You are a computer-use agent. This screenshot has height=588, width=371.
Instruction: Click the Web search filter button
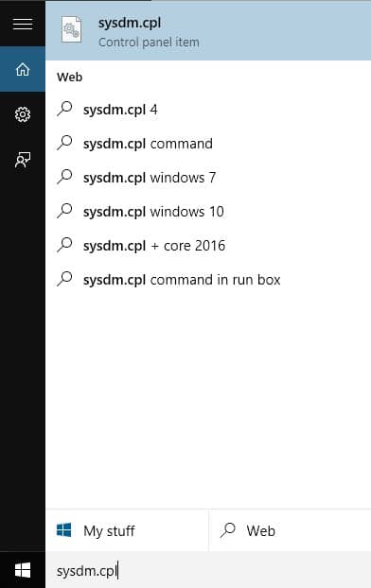tap(290, 530)
